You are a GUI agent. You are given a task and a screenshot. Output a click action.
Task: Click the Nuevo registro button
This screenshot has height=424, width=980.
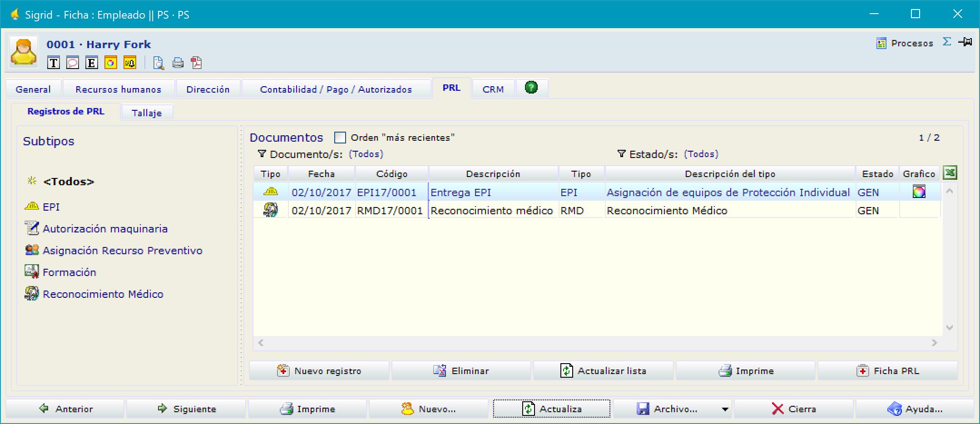(319, 371)
